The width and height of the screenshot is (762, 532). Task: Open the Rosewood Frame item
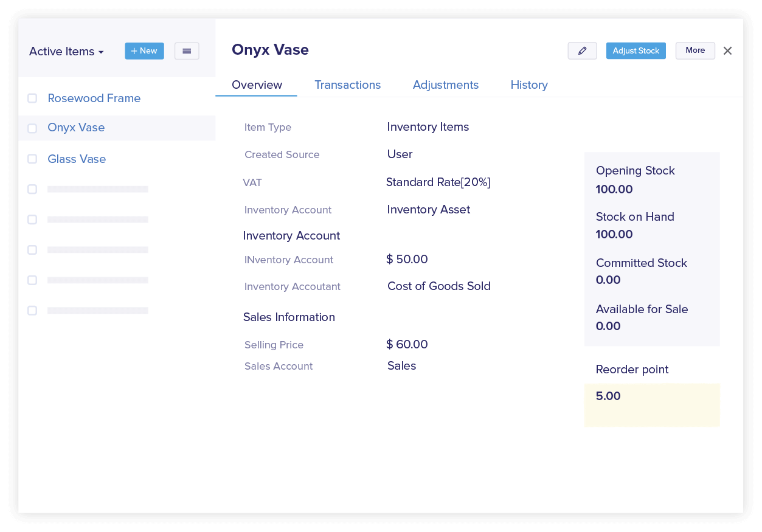[x=94, y=98]
